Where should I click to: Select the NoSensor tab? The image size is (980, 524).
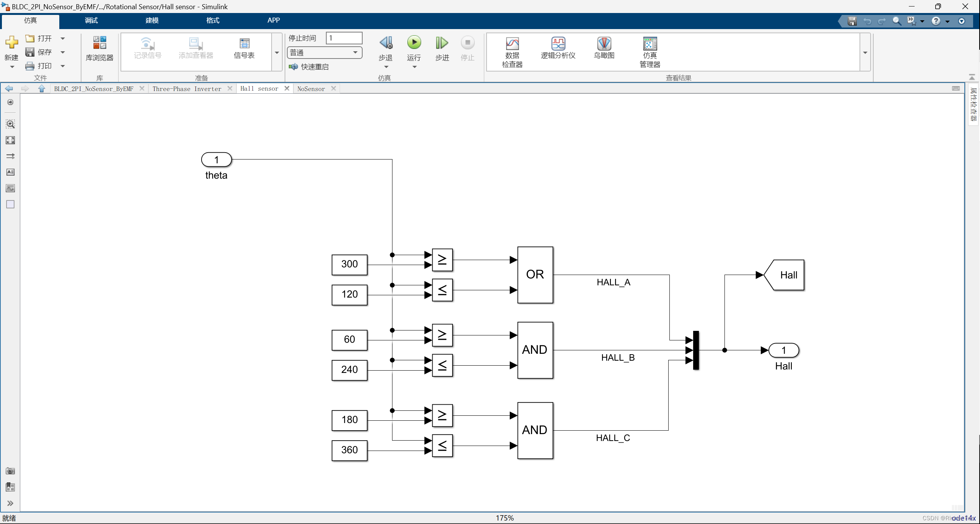(311, 89)
